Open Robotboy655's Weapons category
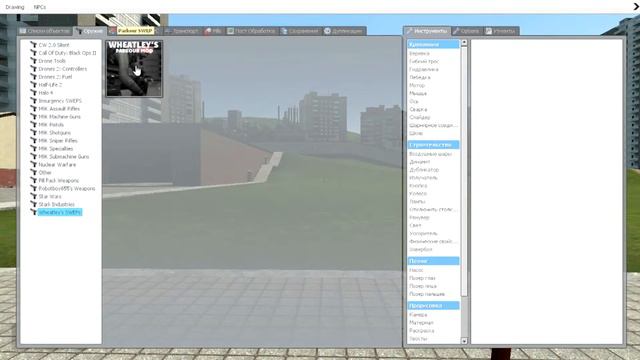This screenshot has width=640, height=360. [x=67, y=189]
